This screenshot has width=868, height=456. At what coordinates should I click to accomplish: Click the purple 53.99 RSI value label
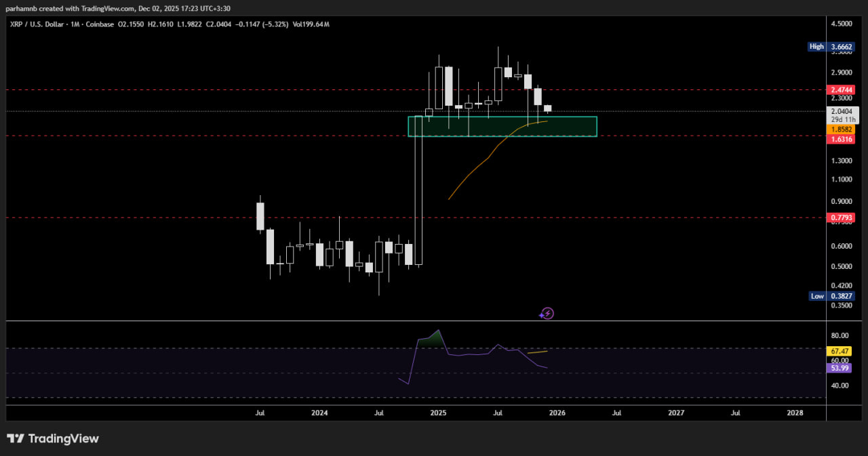point(840,368)
